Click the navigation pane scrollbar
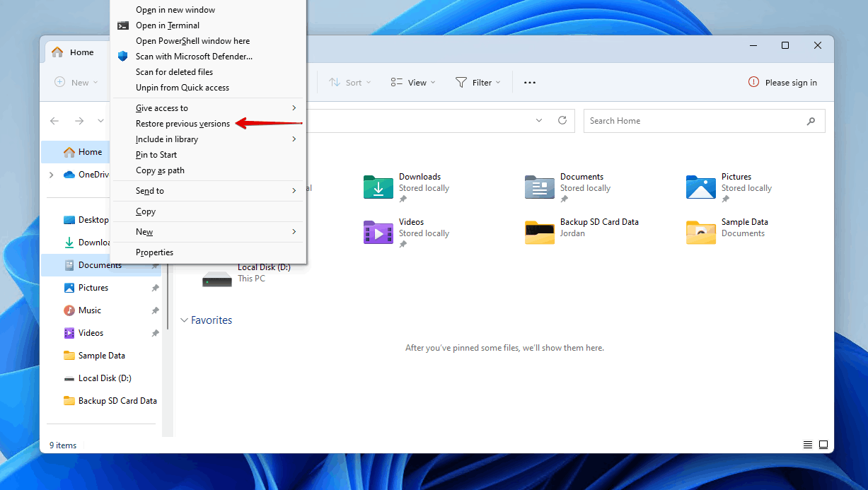868x490 pixels. [168, 297]
